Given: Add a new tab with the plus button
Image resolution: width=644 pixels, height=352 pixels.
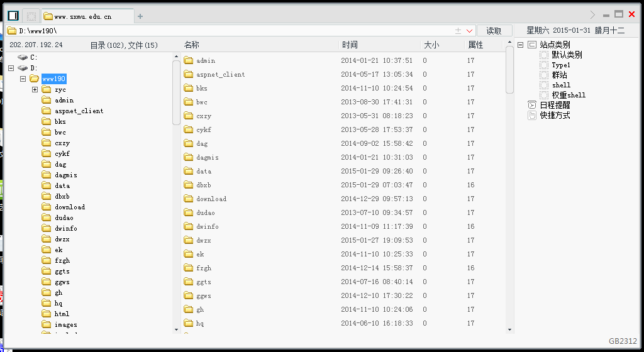Looking at the screenshot, I should (140, 16).
